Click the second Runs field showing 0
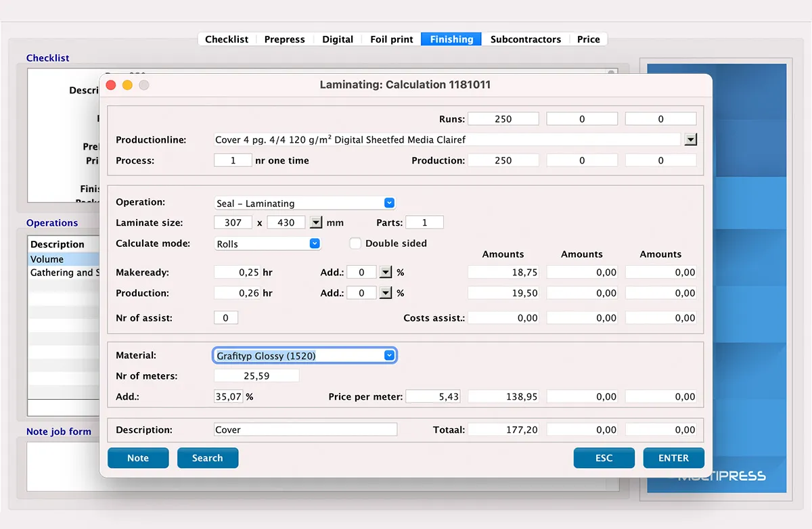The image size is (812, 529). (x=582, y=118)
